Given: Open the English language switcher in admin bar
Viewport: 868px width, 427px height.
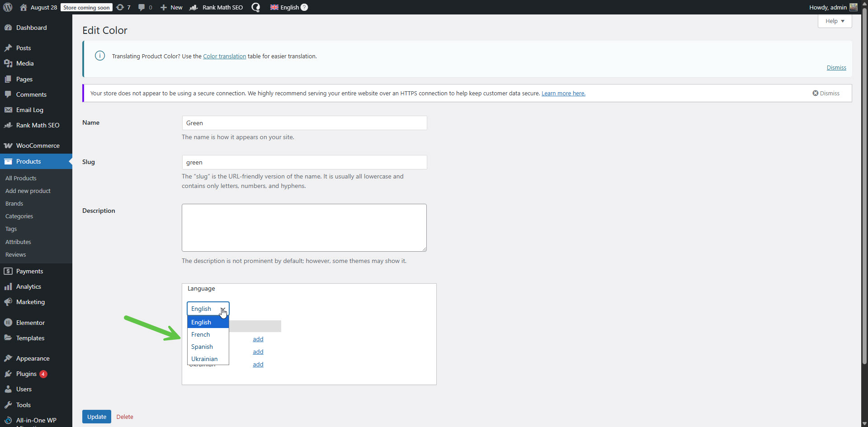Looking at the screenshot, I should (x=289, y=7).
